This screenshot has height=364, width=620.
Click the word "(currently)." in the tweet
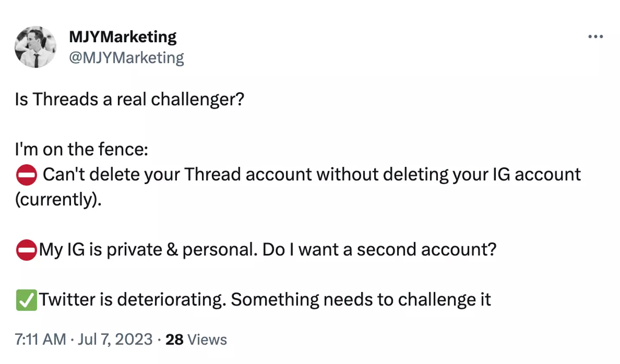pyautogui.click(x=58, y=199)
